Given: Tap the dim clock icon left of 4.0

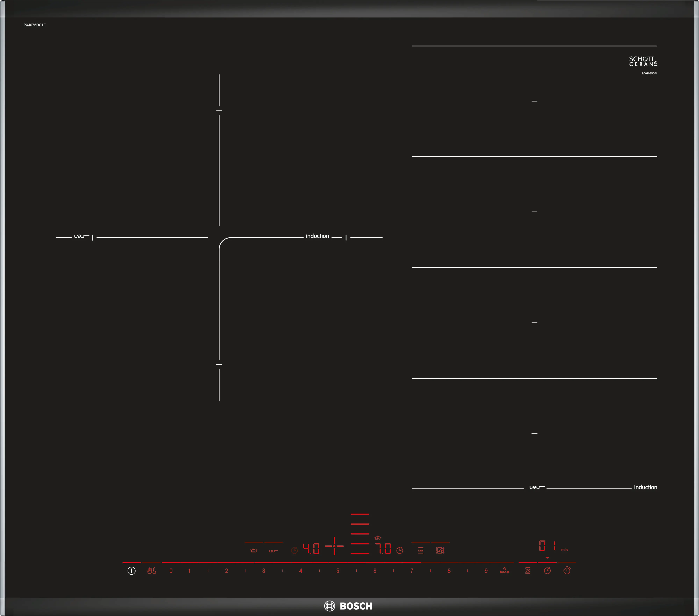Looking at the screenshot, I should tap(294, 550).
